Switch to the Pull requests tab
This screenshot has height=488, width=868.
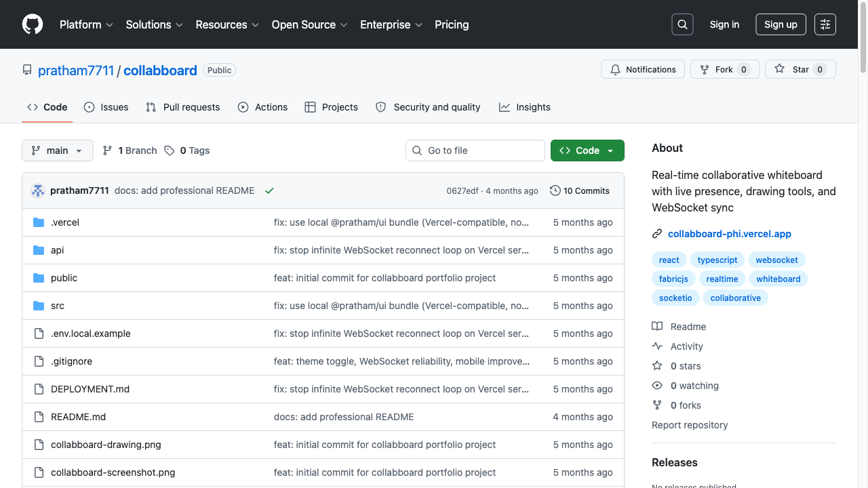click(x=183, y=107)
